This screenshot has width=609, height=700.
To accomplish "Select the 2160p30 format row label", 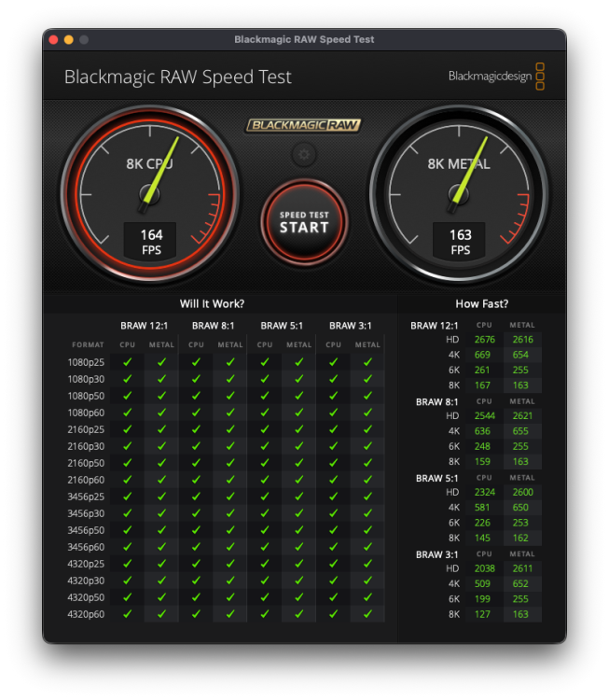I will click(x=86, y=446).
